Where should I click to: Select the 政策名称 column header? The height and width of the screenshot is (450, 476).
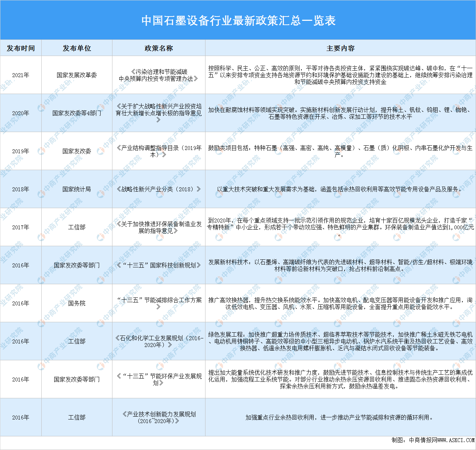(159, 48)
